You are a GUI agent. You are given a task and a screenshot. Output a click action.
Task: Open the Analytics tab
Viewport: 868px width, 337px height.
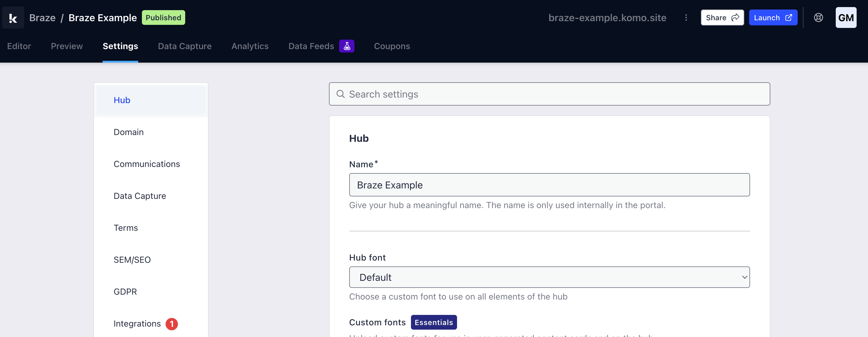[250, 46]
